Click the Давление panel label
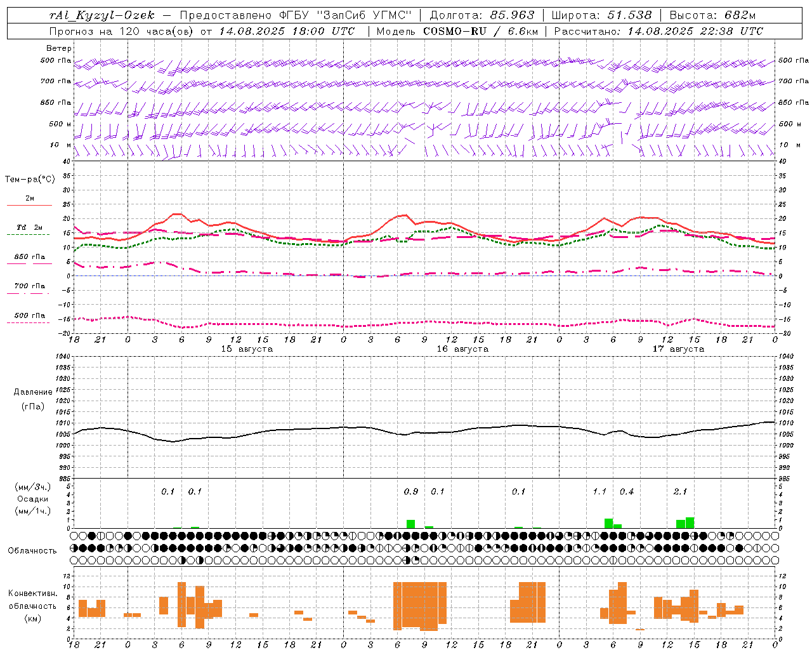This screenshot has height=650, width=812. point(33,392)
